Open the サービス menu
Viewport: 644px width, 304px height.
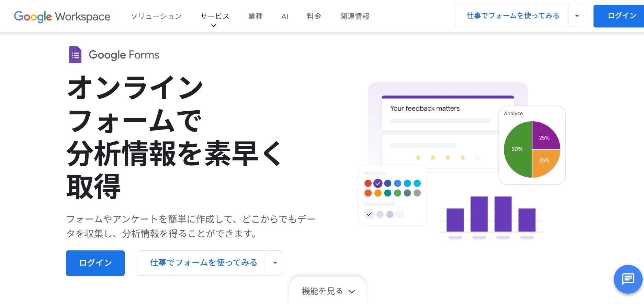pos(215,16)
